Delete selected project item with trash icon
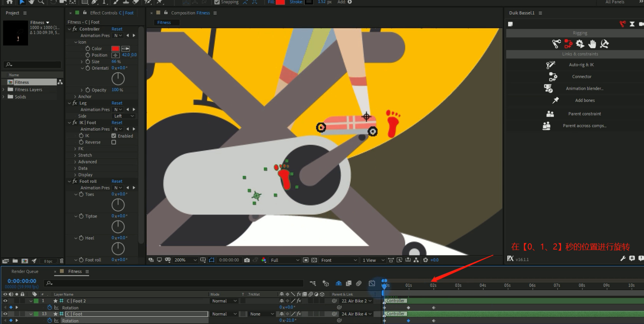Screen dimensions: 644x324 (x=61, y=261)
